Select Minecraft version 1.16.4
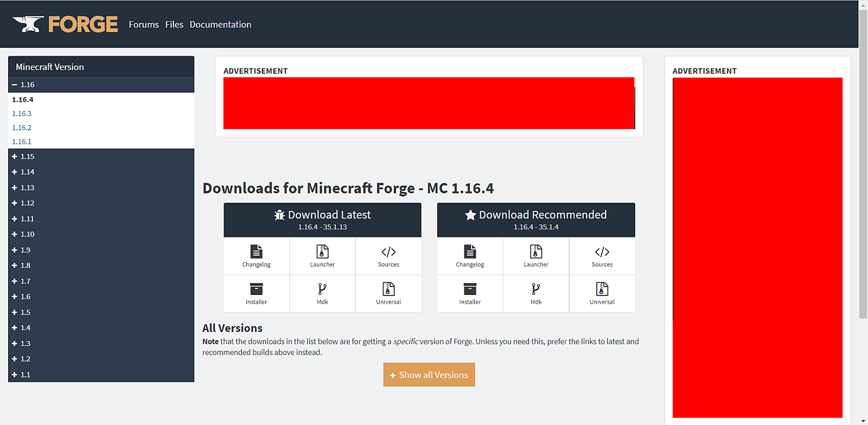The image size is (868, 425). pyautogui.click(x=23, y=100)
